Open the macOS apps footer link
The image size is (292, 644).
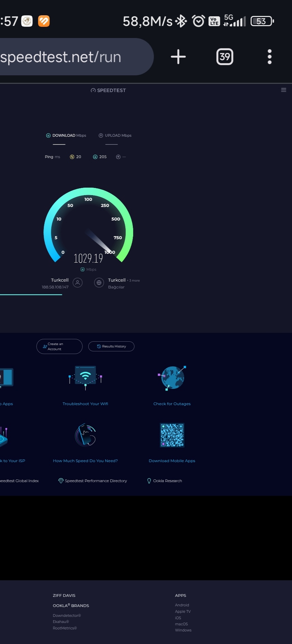(181, 624)
